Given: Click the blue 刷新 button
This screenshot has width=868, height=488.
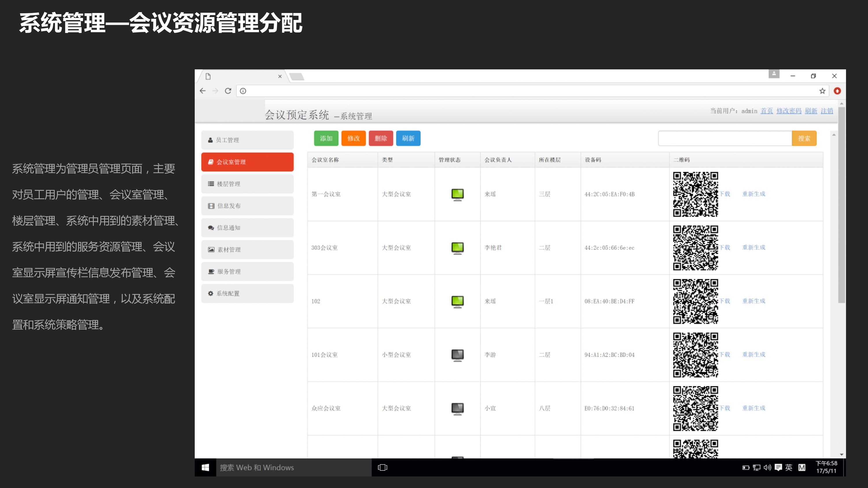Looking at the screenshot, I should click(x=408, y=138).
